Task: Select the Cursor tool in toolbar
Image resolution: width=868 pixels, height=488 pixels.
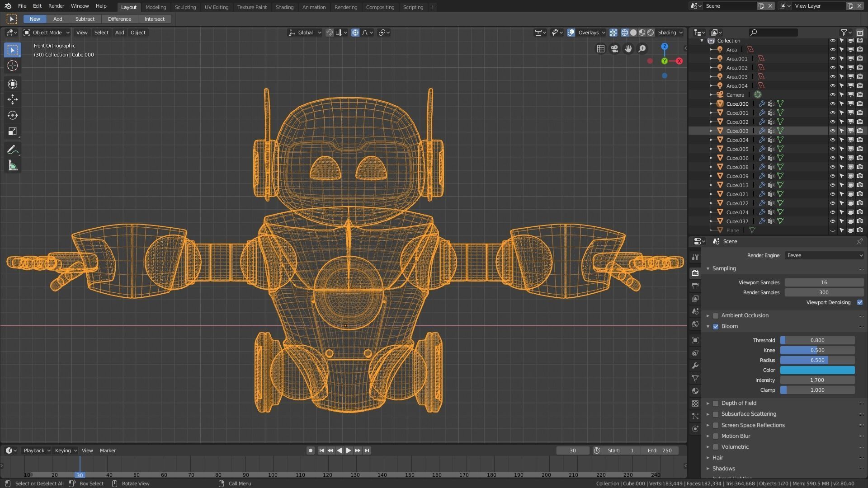Action: [x=13, y=66]
